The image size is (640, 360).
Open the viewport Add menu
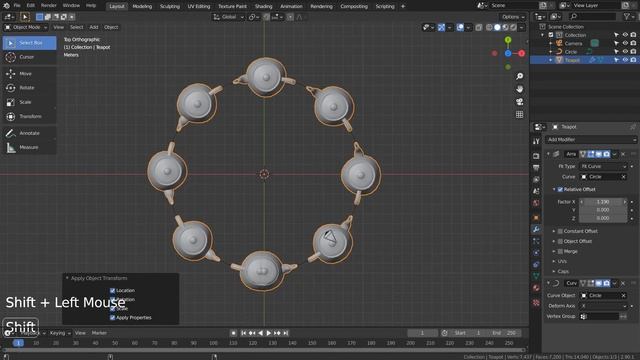pos(94,27)
